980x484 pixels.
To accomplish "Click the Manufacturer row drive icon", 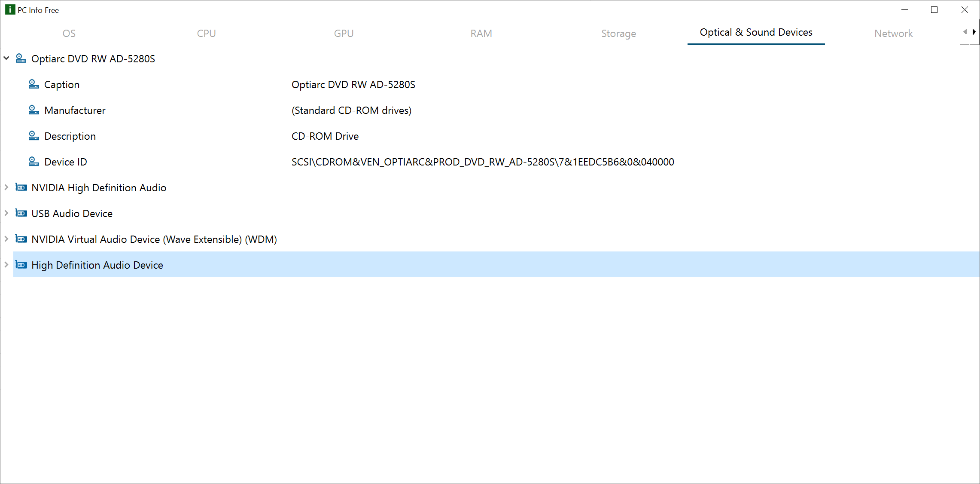I will [x=34, y=110].
